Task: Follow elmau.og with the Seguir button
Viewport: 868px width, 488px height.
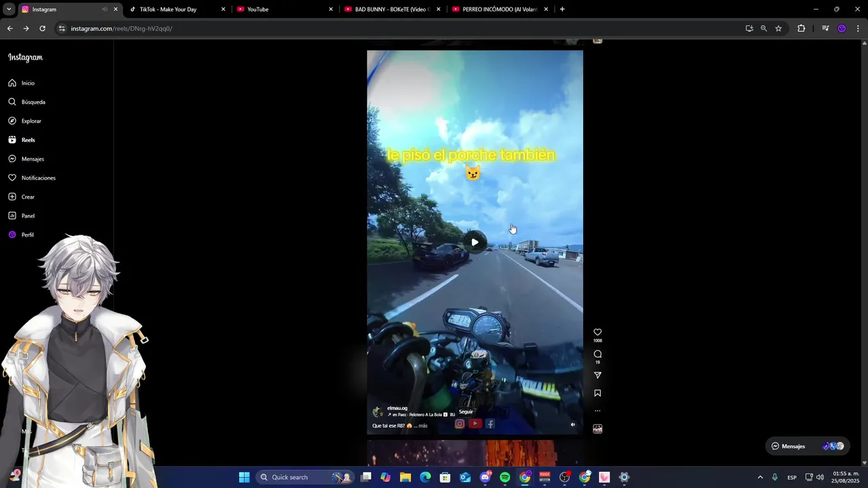Action: pyautogui.click(x=466, y=412)
